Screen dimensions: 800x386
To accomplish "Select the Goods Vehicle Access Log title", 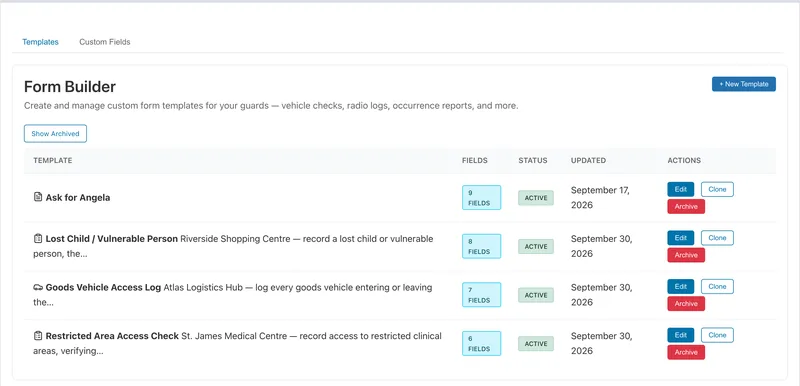I will click(103, 287).
